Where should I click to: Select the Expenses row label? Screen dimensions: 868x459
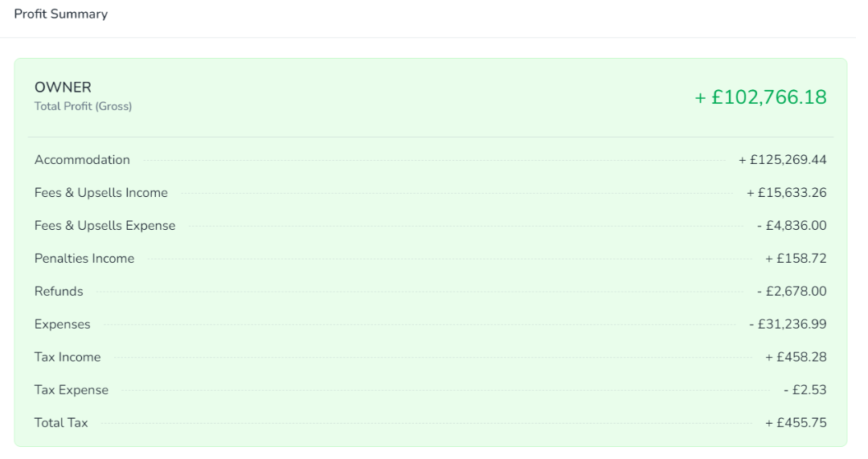[63, 325]
